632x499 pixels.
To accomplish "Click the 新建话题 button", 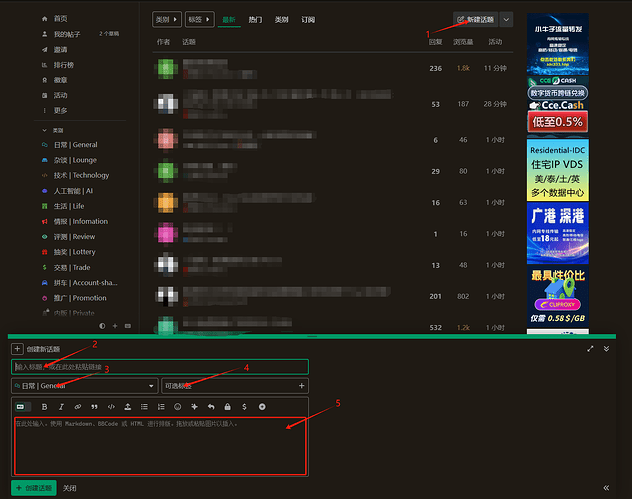I will click(475, 19).
